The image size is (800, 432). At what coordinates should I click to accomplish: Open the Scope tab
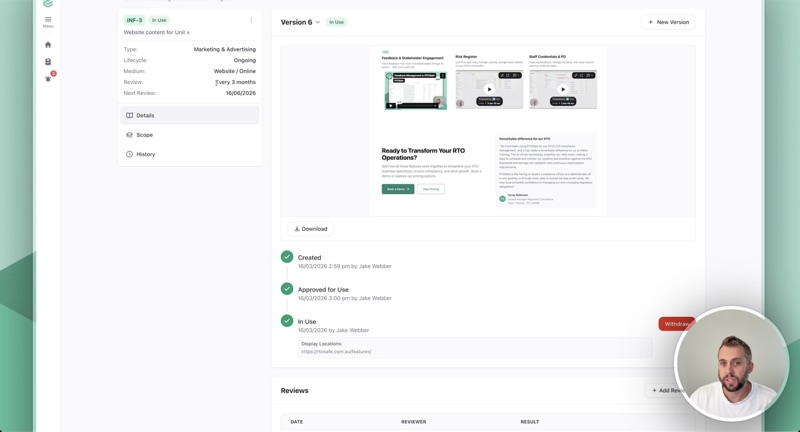(189, 135)
